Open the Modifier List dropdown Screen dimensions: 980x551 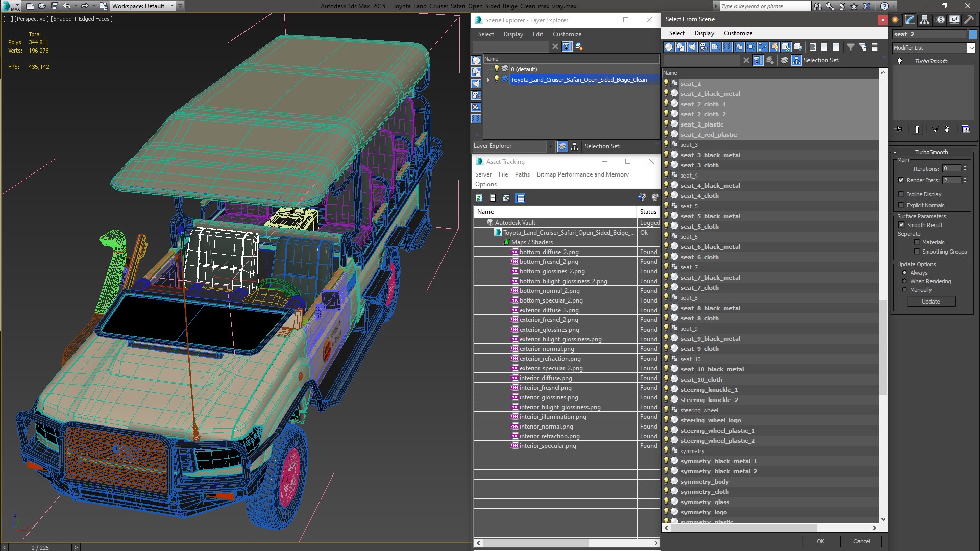(971, 48)
